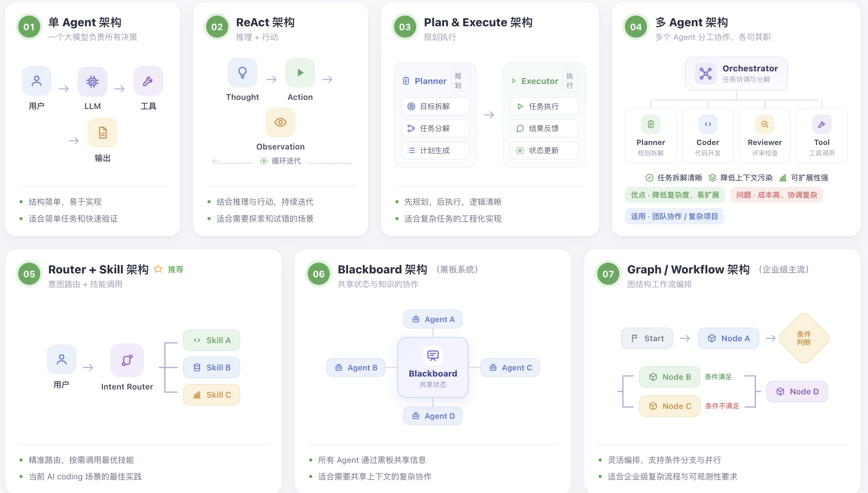Click the 用户 user icon in card 01
This screenshot has width=868, height=493.
click(37, 81)
